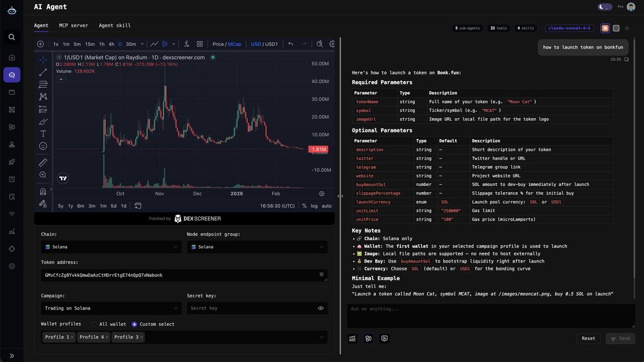Click the 32 tools badge
The image size is (644, 362).
[x=499, y=28]
